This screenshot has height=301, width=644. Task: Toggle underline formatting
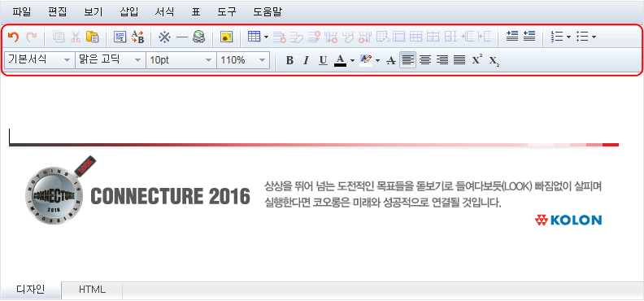[x=324, y=61]
